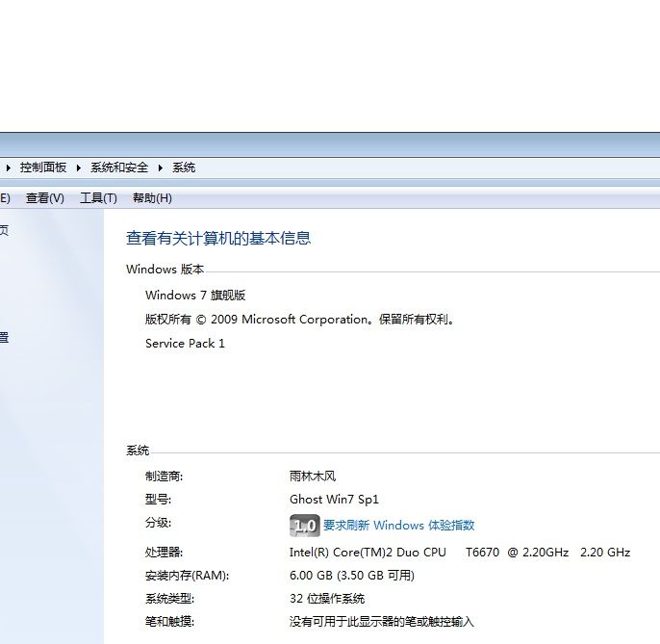This screenshot has height=644, width=660.
Task: Expand the arrow before 系统 breadcrumb
Action: [161, 168]
